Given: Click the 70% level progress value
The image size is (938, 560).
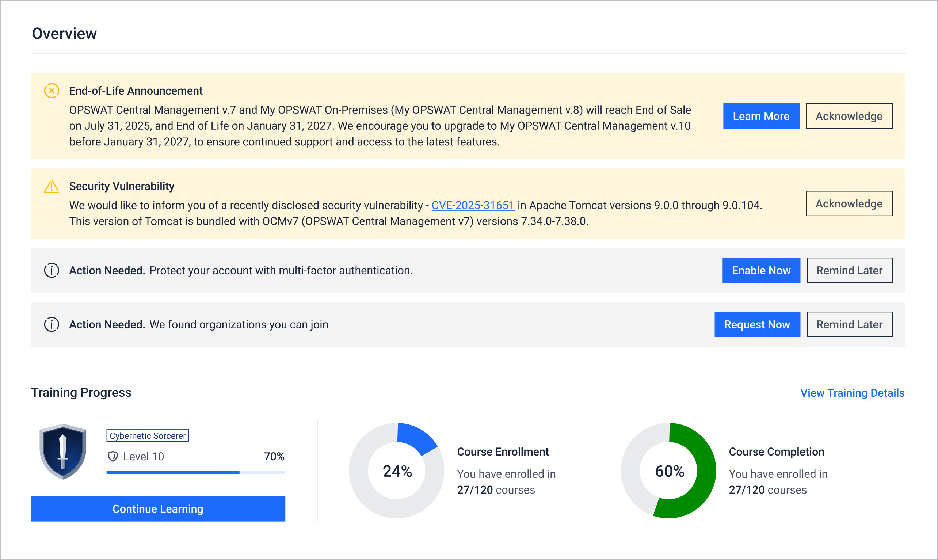Looking at the screenshot, I should (274, 457).
